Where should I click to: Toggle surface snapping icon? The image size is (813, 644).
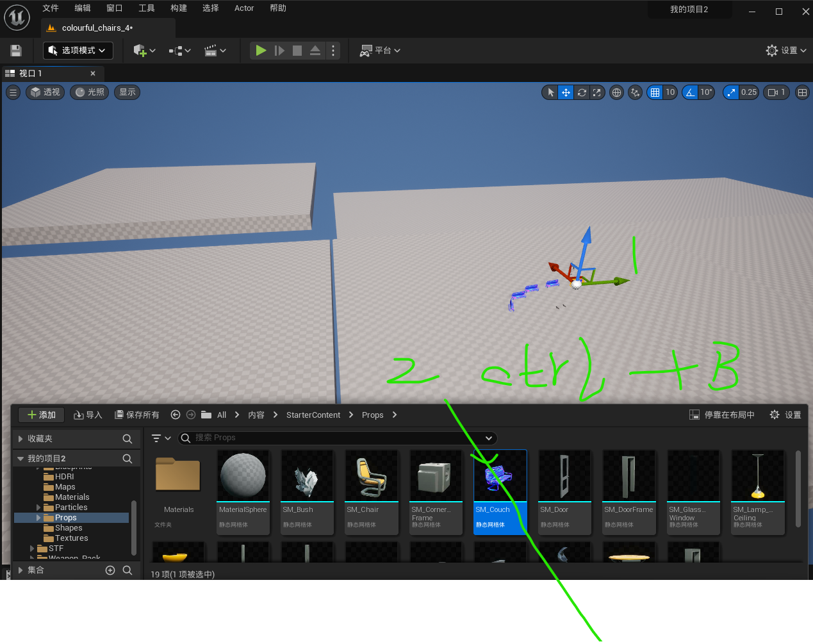coord(635,92)
